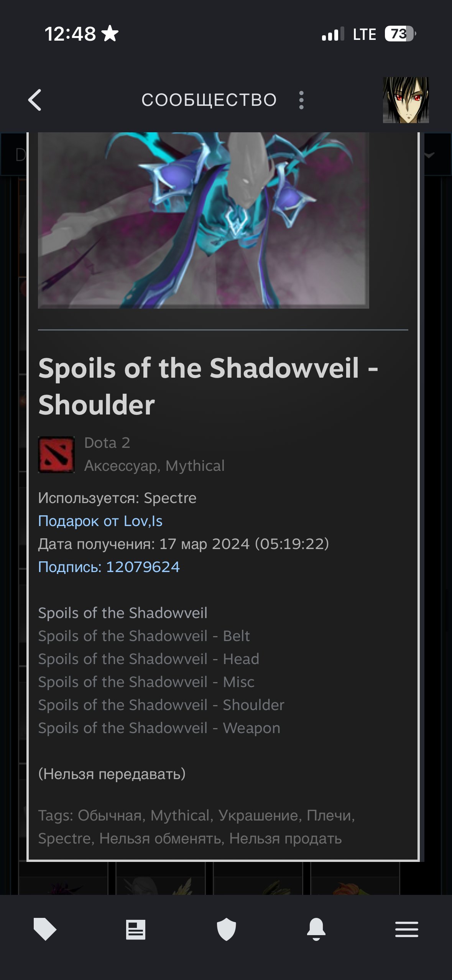This screenshot has height=980, width=452.
Task: Select Spoils of the Shadowveil - Head
Action: (x=149, y=659)
